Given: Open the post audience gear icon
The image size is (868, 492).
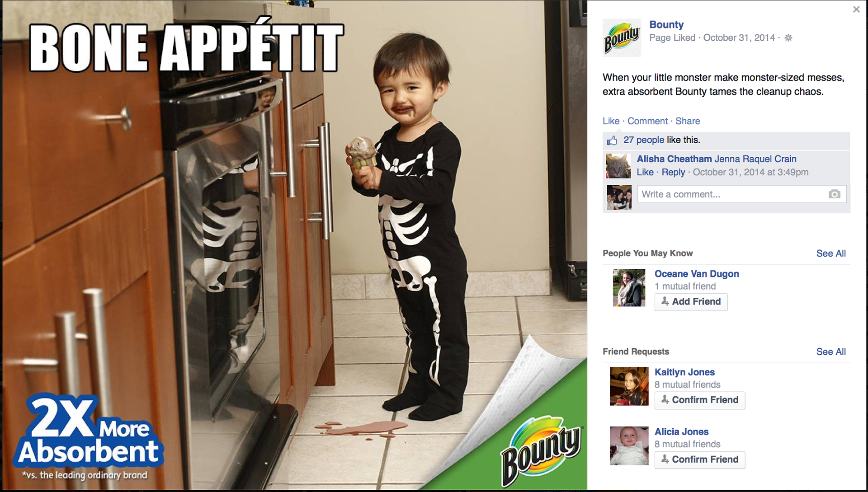Looking at the screenshot, I should [x=788, y=38].
